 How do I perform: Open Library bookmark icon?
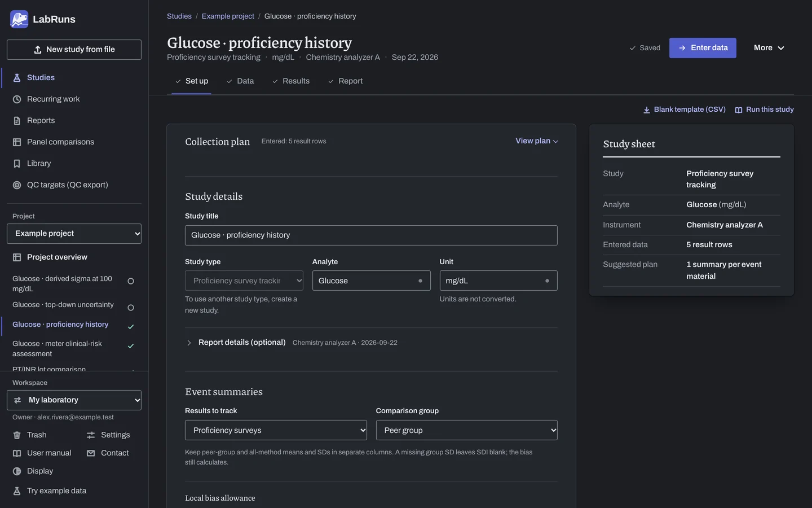pos(17,164)
